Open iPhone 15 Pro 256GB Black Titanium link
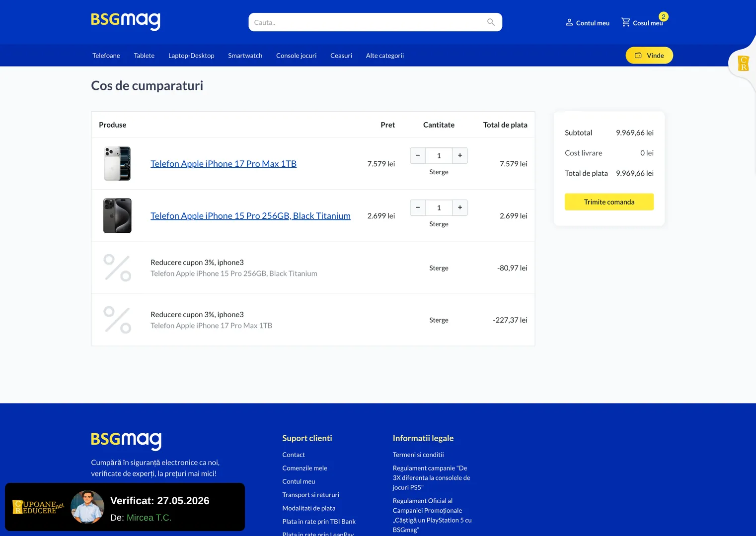Screen dimensions: 756x536 [x=250, y=216]
